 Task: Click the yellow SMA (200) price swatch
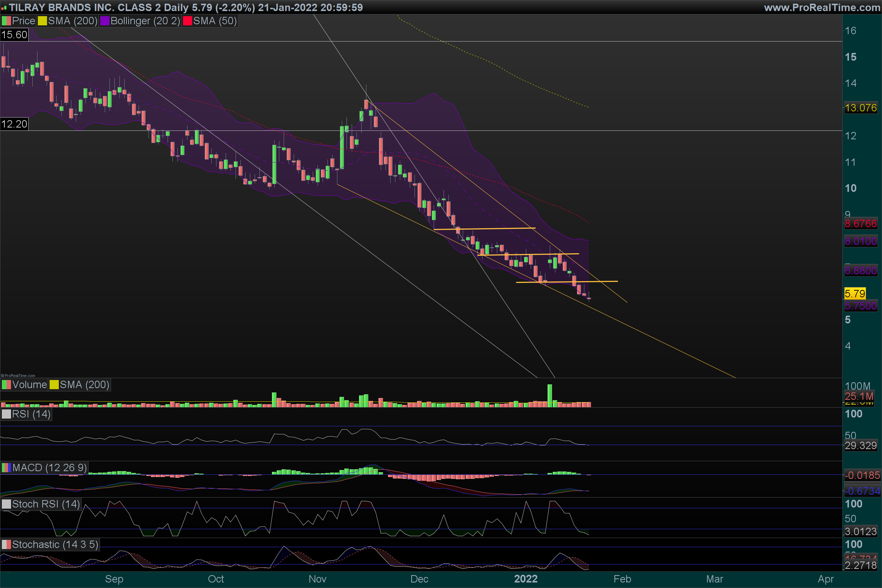(x=42, y=21)
